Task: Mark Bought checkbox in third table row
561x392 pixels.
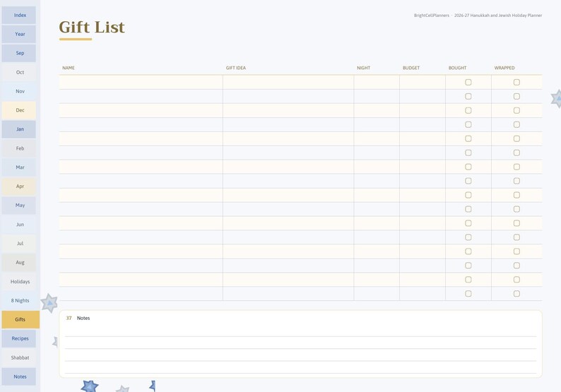Action: coord(468,110)
